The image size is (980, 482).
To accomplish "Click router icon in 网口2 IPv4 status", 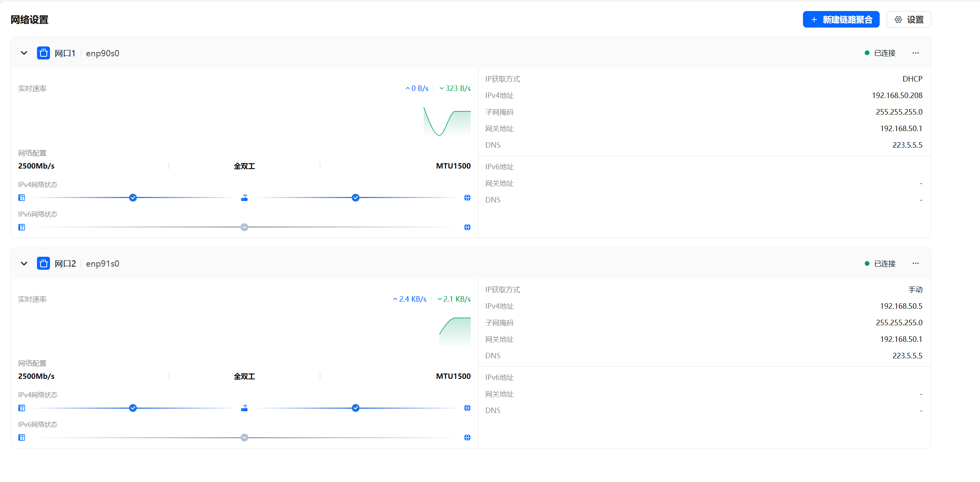I will click(244, 408).
